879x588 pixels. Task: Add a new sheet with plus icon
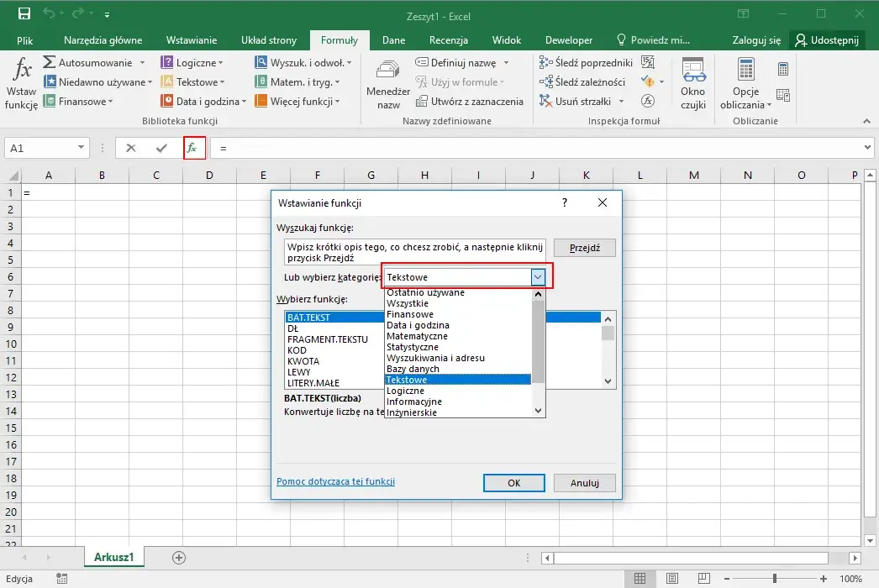(179, 557)
